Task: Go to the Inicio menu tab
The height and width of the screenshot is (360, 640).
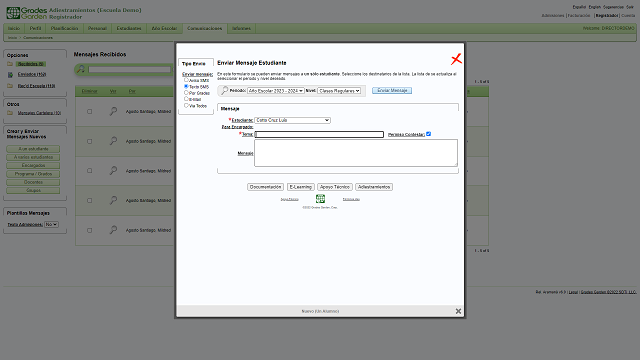Action: tap(14, 28)
